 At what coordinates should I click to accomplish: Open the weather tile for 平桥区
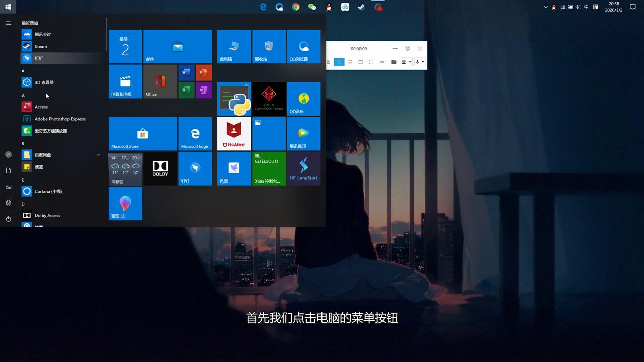click(125, 168)
